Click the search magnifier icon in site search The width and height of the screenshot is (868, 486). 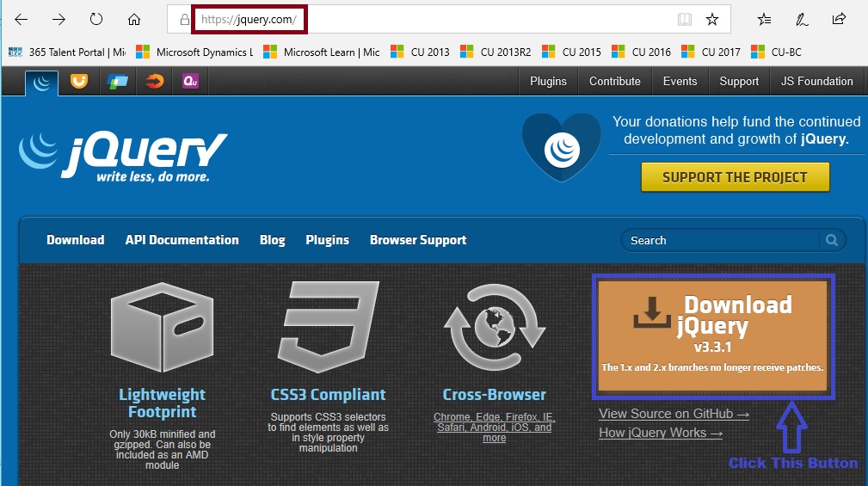831,240
